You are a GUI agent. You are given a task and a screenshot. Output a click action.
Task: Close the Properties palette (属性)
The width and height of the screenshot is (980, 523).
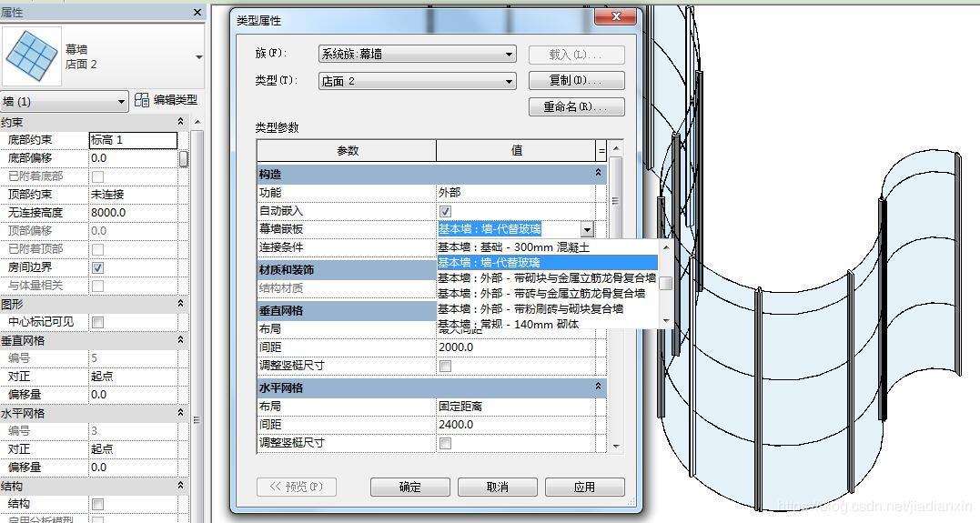197,12
